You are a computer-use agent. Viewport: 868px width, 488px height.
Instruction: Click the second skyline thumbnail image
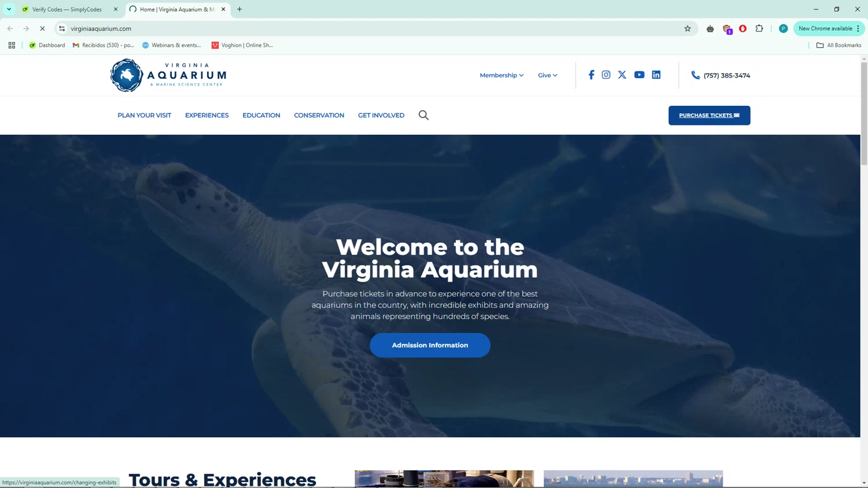(633, 479)
